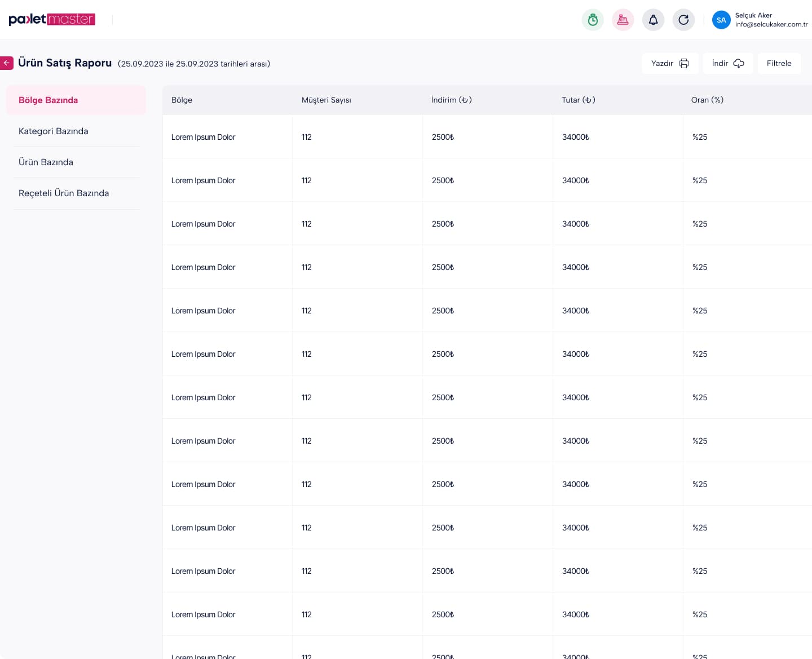
Task: Click the Oran (%) column header
Action: point(707,100)
